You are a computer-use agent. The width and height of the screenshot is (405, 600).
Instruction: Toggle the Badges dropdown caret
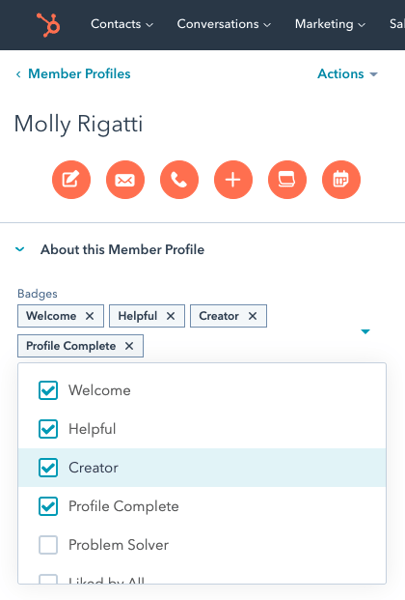pos(366,331)
